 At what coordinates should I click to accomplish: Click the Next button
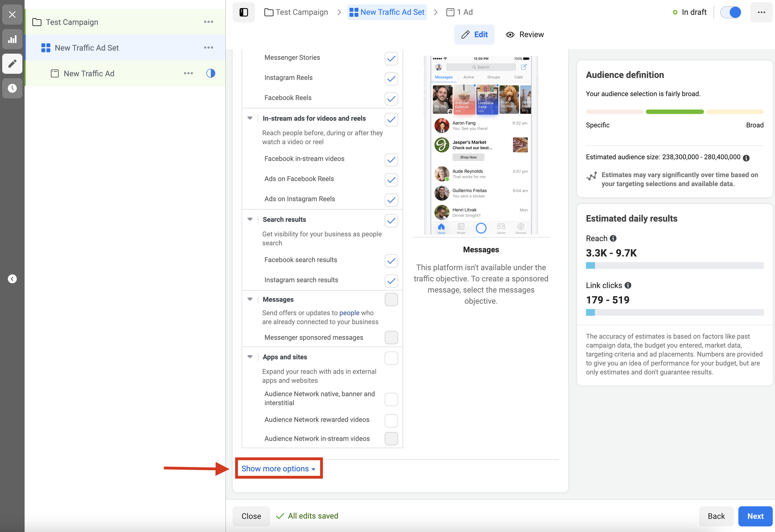click(755, 516)
